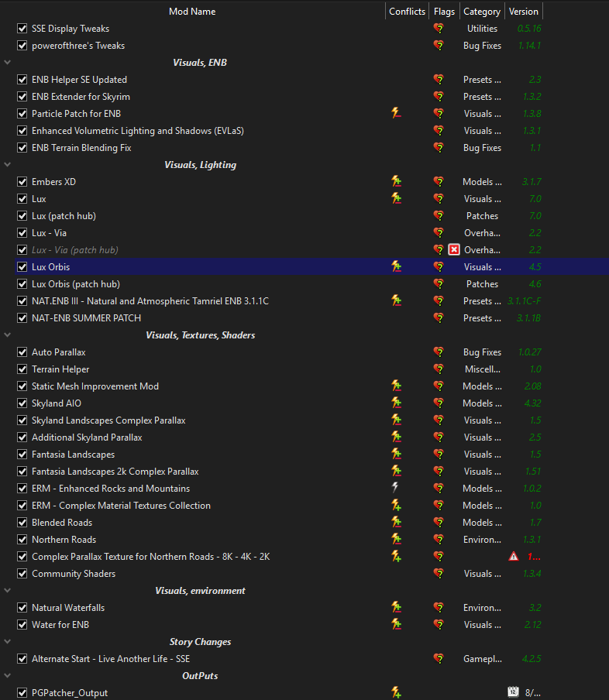Click version 1.0.27 of Auto Parallax

coord(529,352)
